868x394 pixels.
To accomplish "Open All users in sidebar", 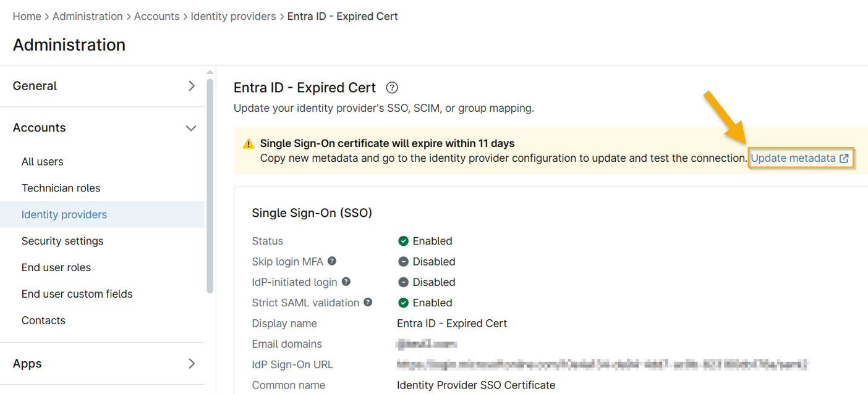I will (43, 162).
